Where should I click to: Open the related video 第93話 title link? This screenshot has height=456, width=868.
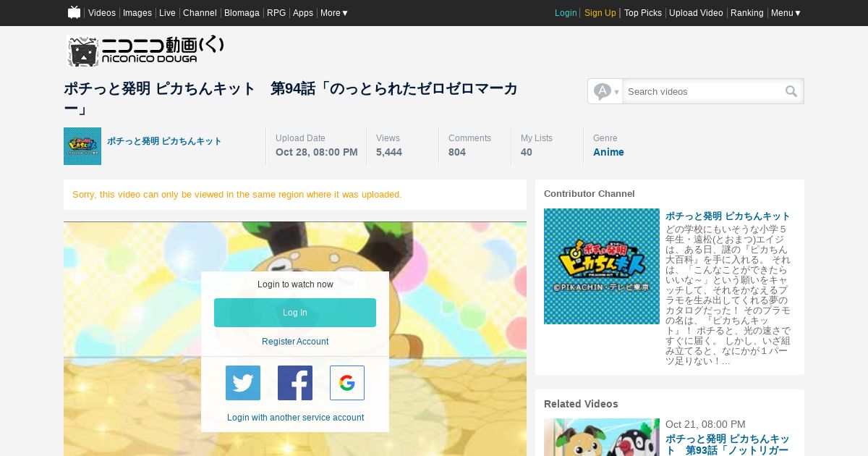click(x=728, y=444)
